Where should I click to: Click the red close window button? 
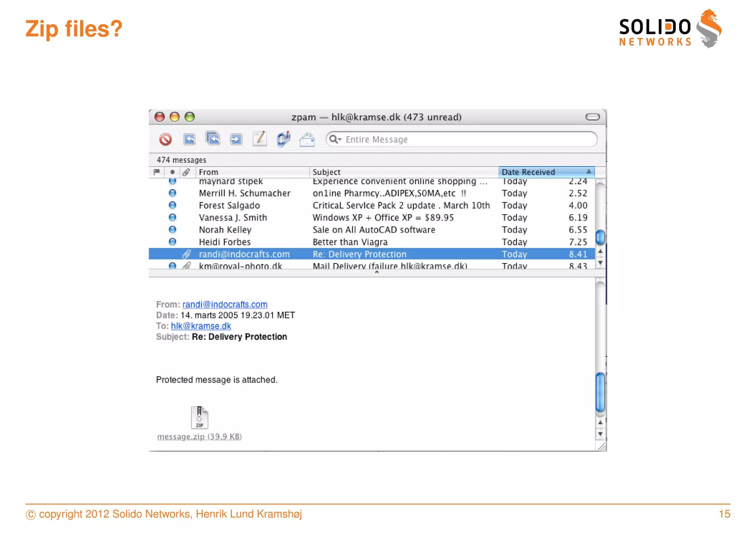[x=159, y=117]
